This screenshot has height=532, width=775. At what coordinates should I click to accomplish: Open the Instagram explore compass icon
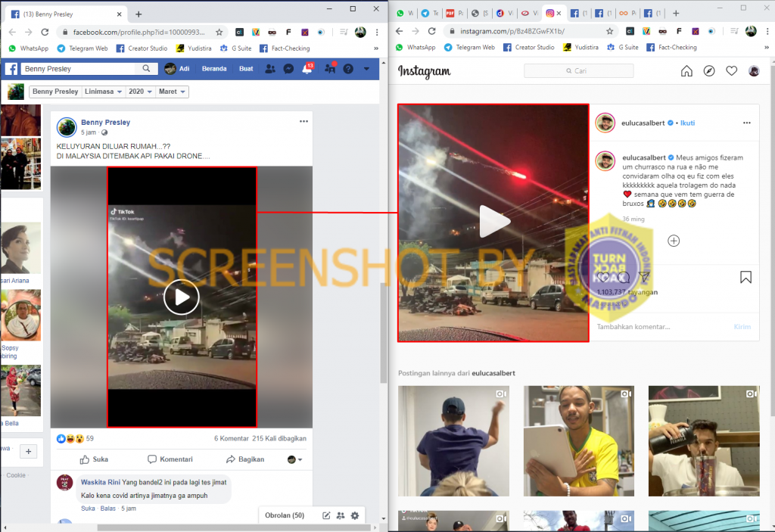click(709, 71)
